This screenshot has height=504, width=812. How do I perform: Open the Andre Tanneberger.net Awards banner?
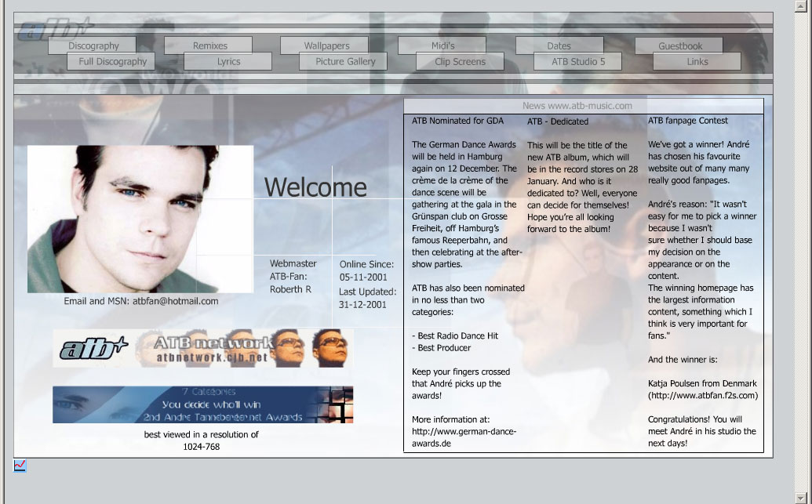coord(203,404)
